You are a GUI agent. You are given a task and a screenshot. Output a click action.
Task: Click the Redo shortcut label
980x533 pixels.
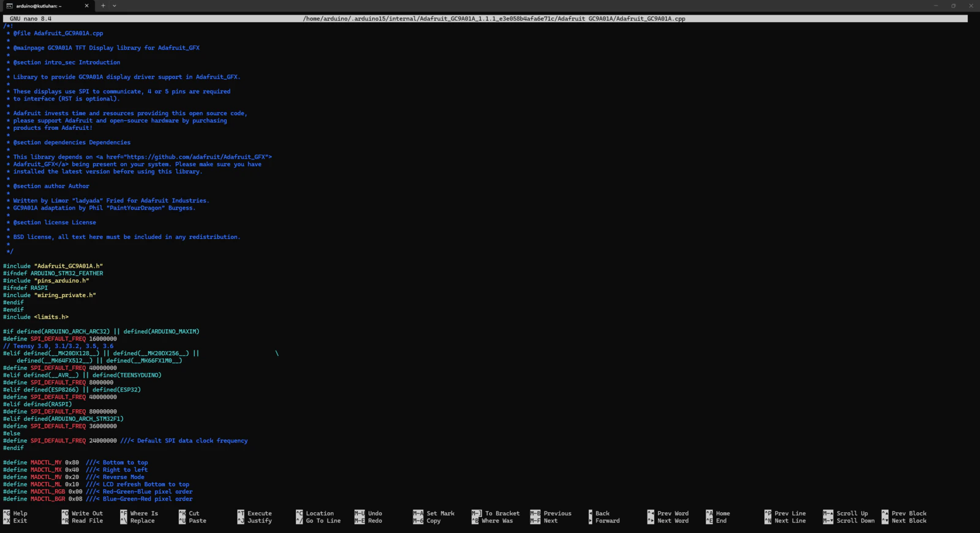tap(375, 521)
